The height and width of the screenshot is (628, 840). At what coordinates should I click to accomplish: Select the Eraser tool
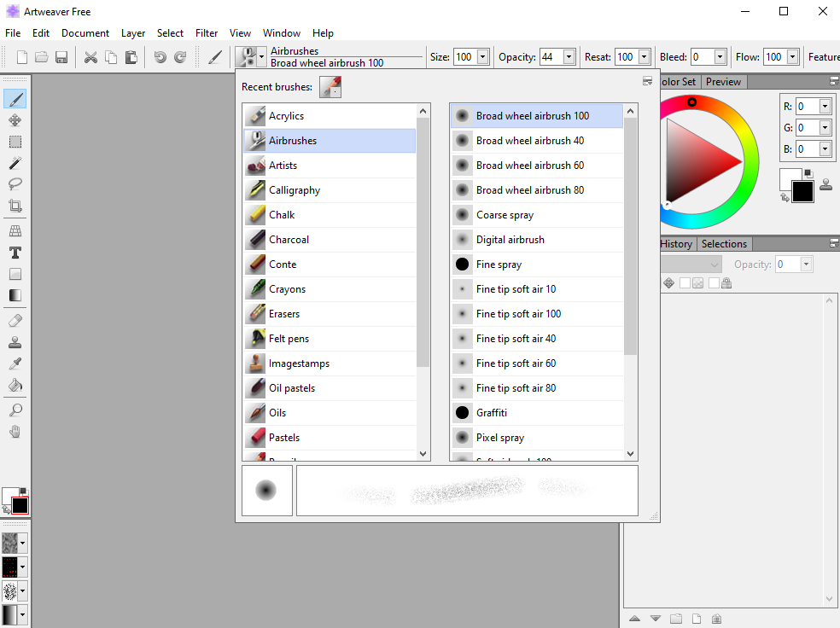[15, 321]
